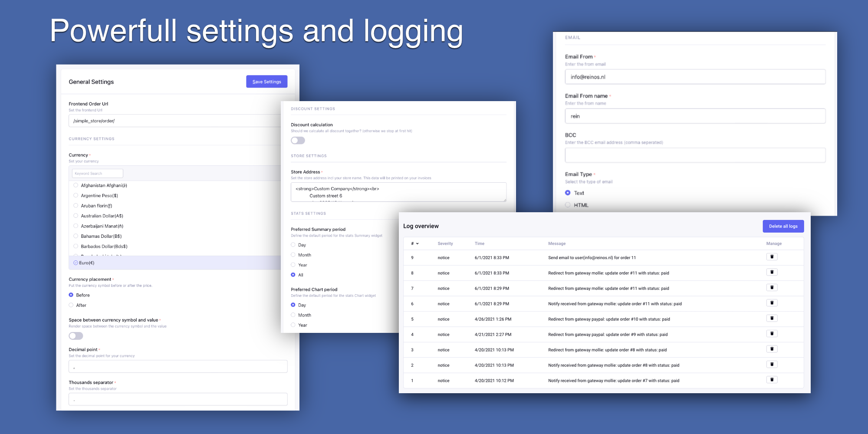Delete log entry number 3
Screen dimensions: 868x434
(772, 349)
